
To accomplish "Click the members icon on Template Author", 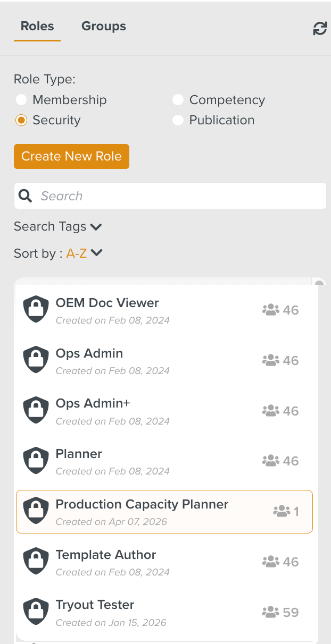I will click(271, 562).
